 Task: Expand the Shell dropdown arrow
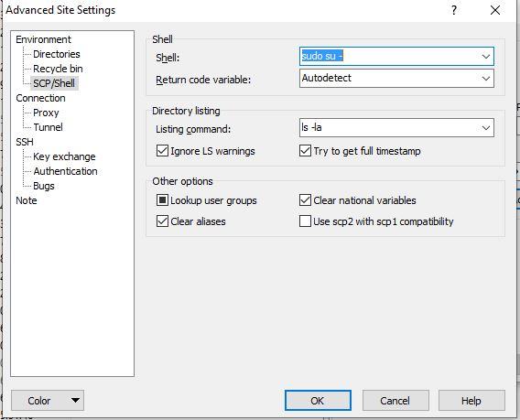coord(486,57)
